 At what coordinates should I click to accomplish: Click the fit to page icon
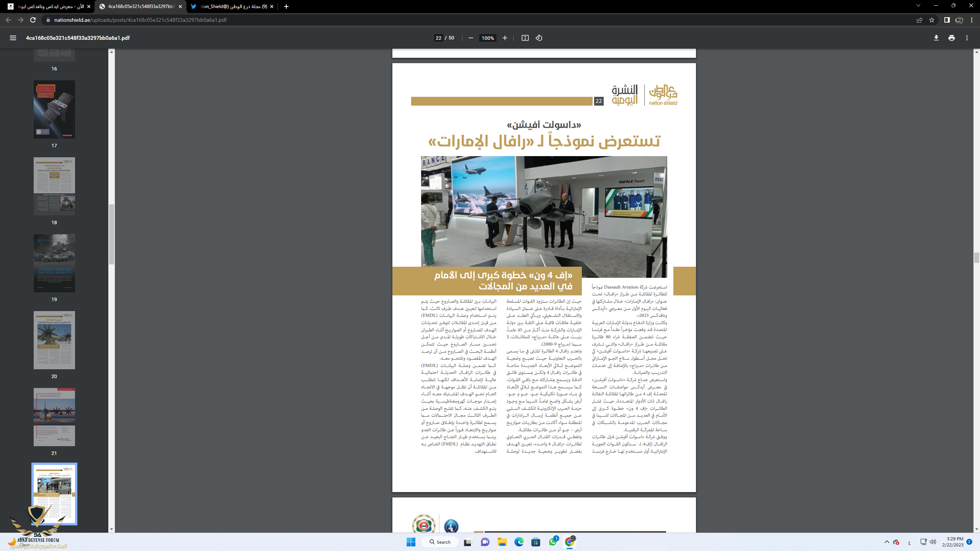(525, 38)
